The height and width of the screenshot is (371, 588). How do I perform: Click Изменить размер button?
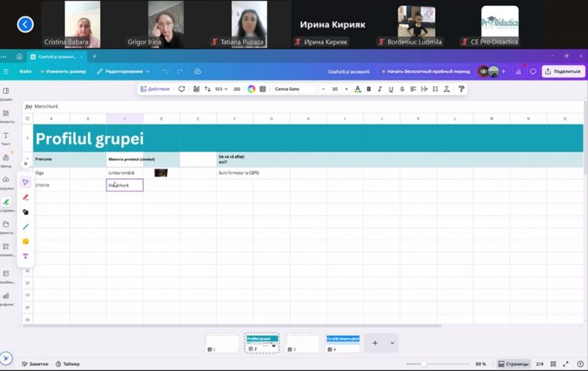pos(62,71)
